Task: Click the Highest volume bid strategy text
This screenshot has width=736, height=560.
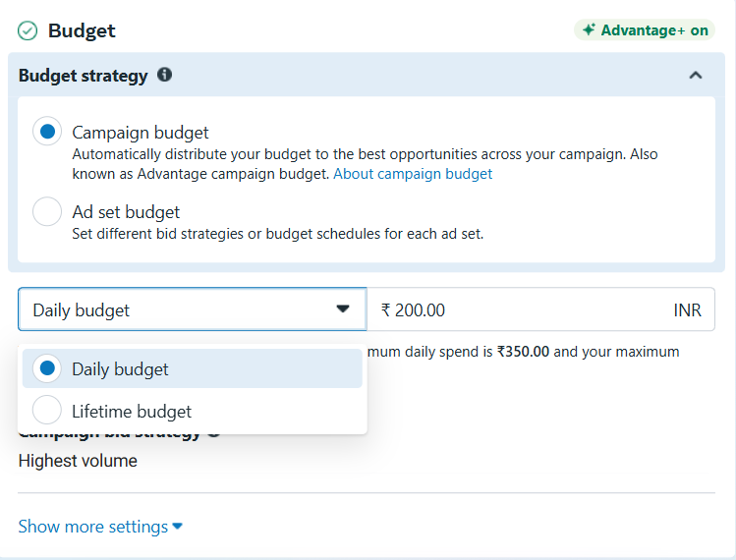Action: [78, 461]
